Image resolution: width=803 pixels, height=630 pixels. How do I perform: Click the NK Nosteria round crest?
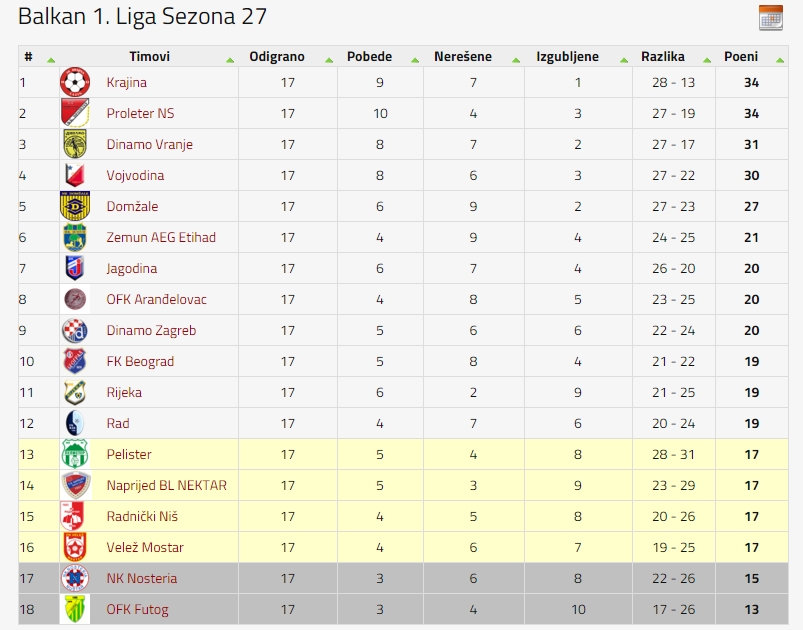pos(75,578)
